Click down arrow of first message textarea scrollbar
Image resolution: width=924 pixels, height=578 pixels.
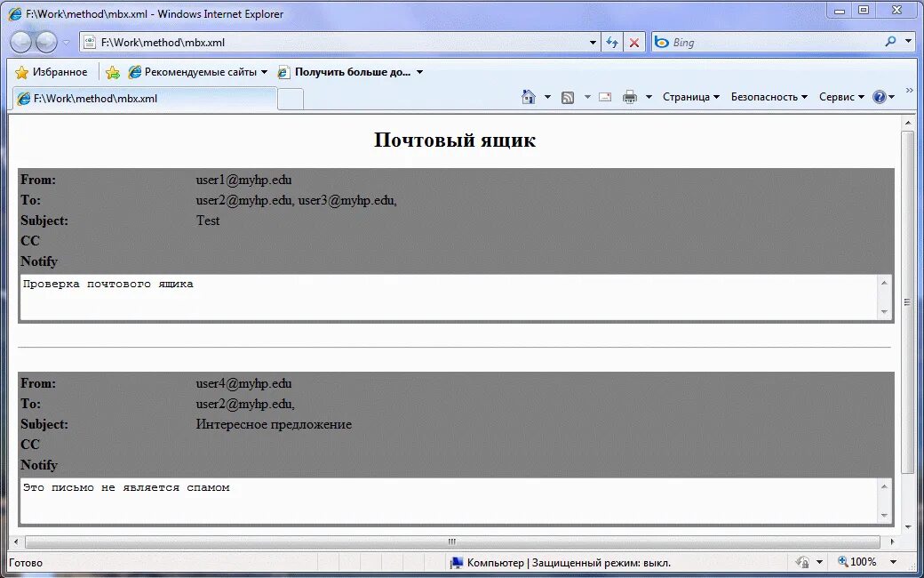pos(884,311)
